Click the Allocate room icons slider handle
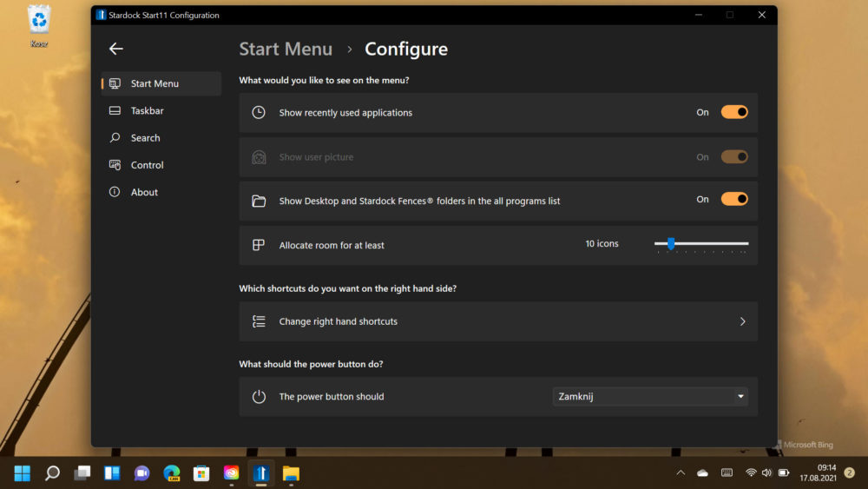Screen dimensions: 868x489 click(x=671, y=244)
